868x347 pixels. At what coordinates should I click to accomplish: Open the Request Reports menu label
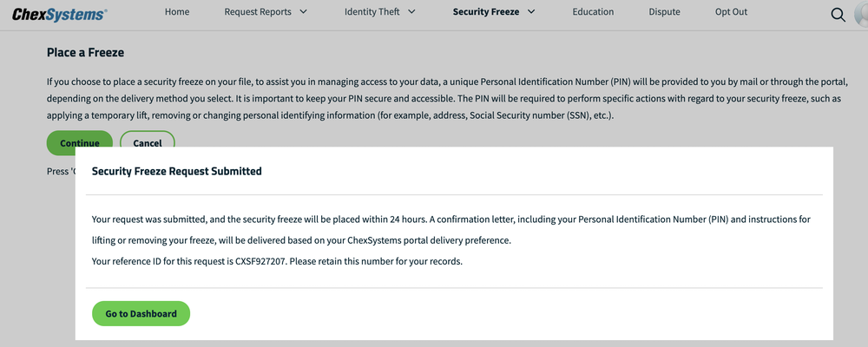[x=257, y=12]
